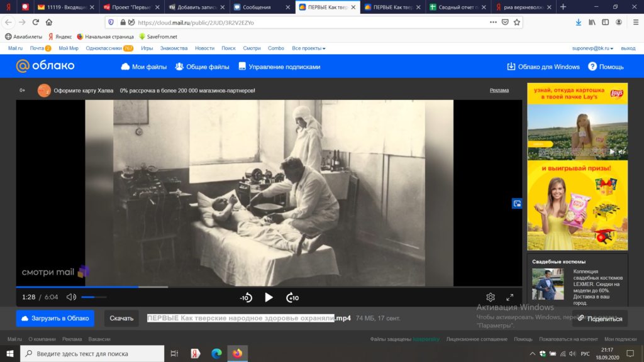Open the picture-in-picture video icon
Viewport: 644px width, 362px height.
click(516, 203)
